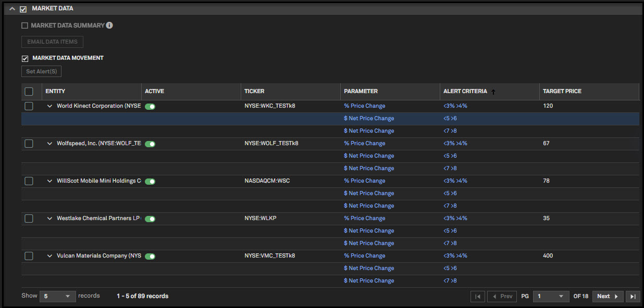Go to the first page of records

pyautogui.click(x=477, y=296)
